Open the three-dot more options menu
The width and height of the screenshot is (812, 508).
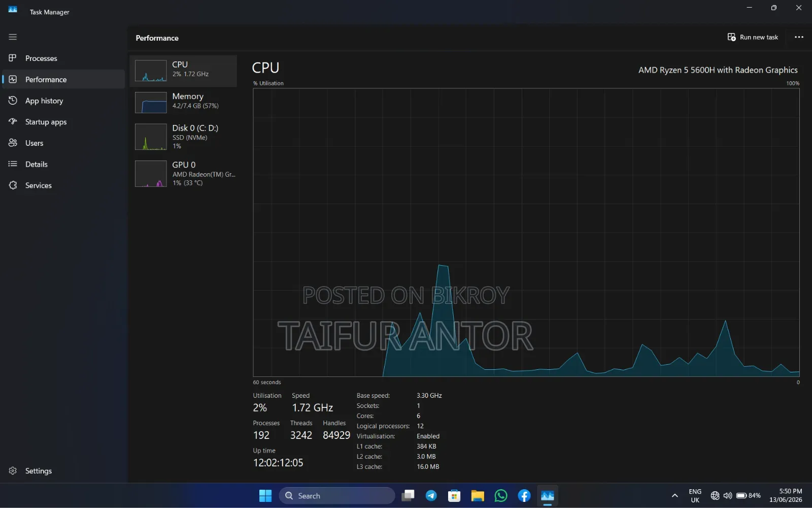[799, 37]
